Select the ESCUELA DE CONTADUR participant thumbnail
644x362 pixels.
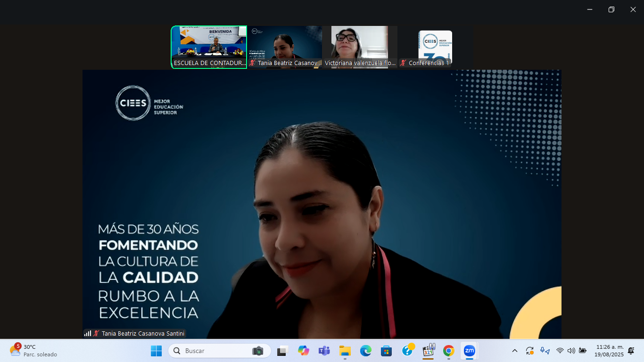pyautogui.click(x=209, y=47)
